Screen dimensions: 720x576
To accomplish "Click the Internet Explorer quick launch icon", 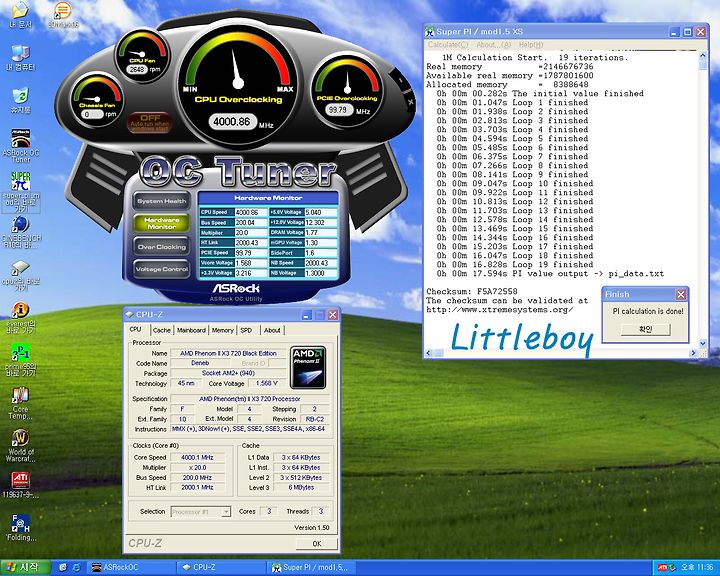I will click(76, 567).
